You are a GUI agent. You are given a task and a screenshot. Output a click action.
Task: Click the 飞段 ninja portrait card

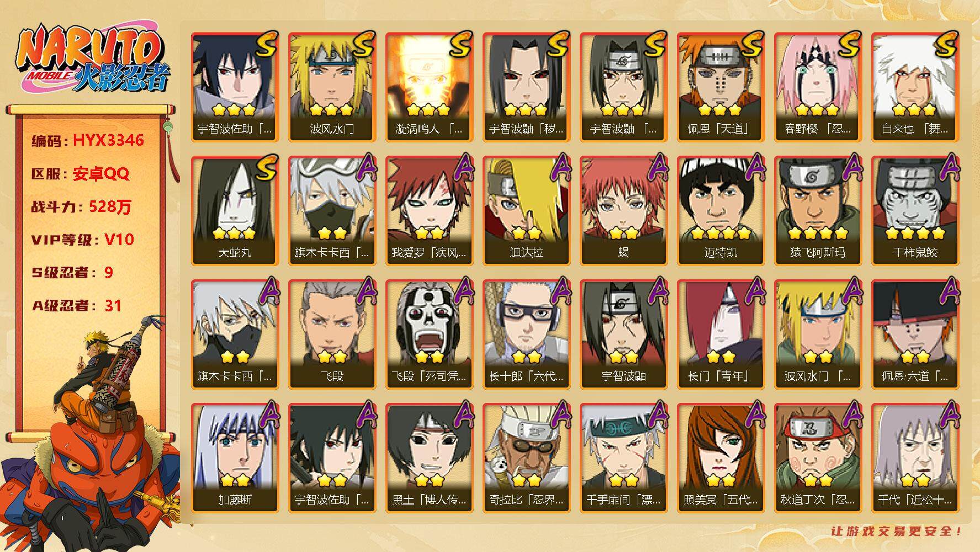(x=332, y=334)
